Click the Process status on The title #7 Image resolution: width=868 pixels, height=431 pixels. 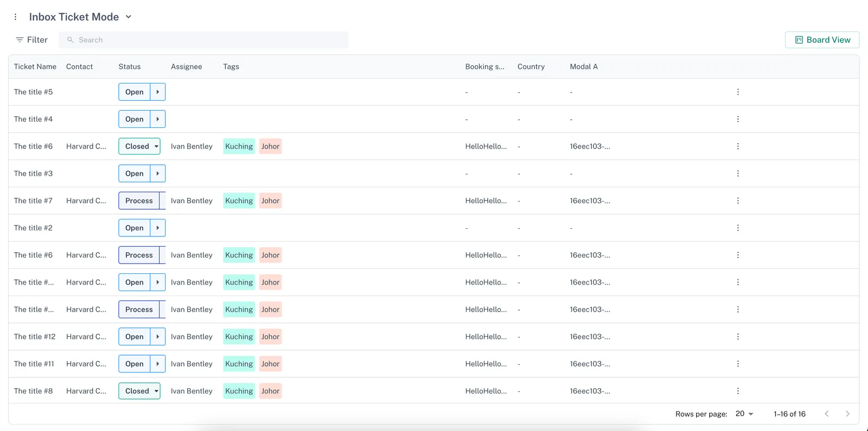(x=139, y=201)
